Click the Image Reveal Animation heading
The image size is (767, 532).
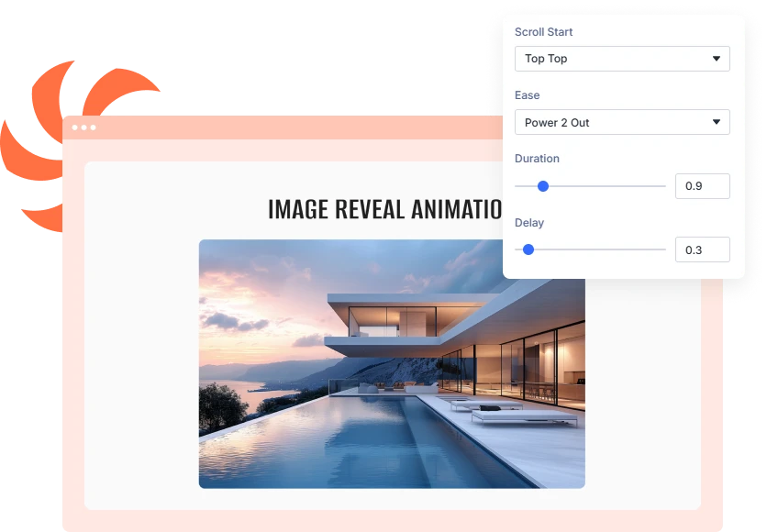click(x=385, y=209)
